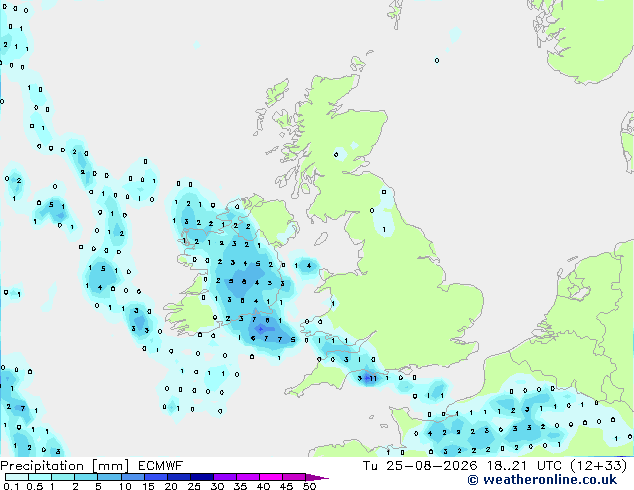Pick the 5–10 mm legend color swatch
This screenshot has width=634, height=490.
tap(109, 477)
